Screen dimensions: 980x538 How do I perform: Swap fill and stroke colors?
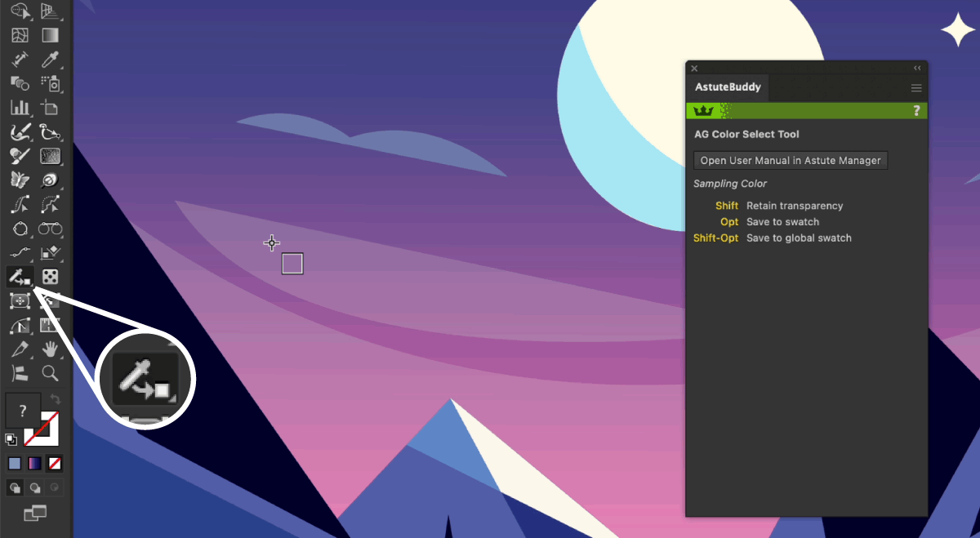point(56,399)
